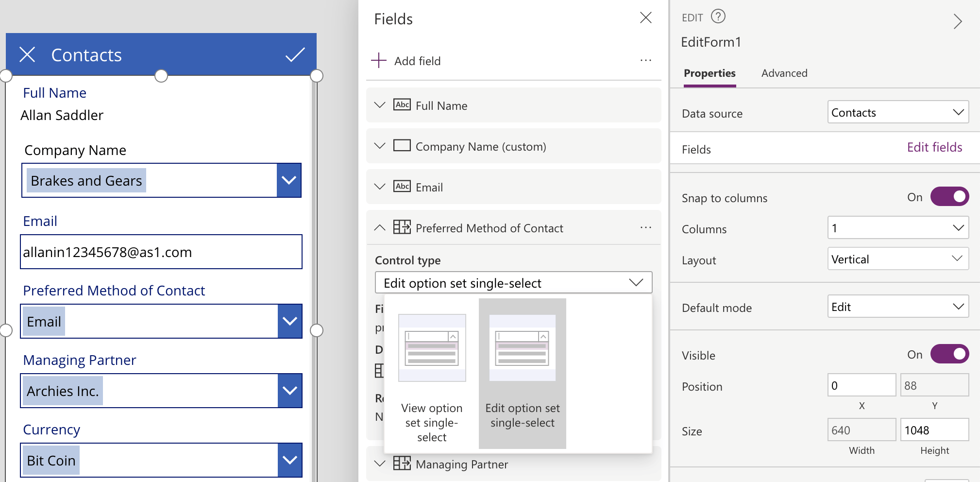
Task: Open Preferred Method of Contact ellipsis menu
Action: [x=645, y=228]
